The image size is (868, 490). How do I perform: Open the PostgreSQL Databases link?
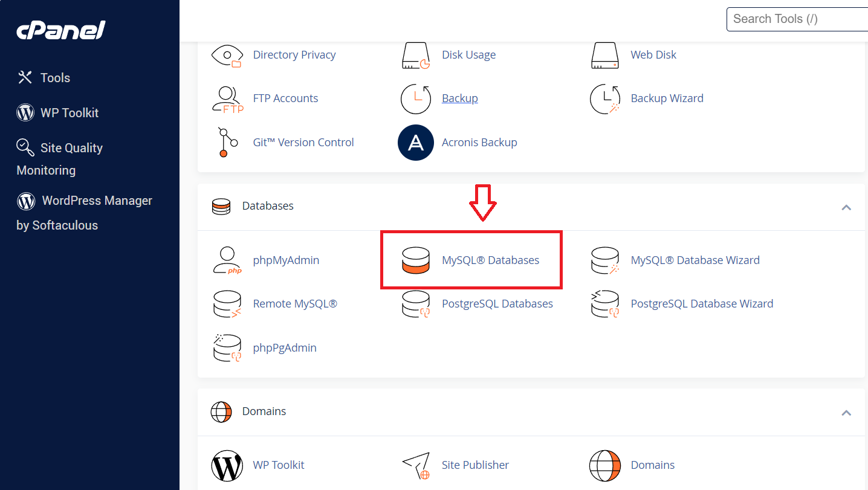(x=497, y=304)
